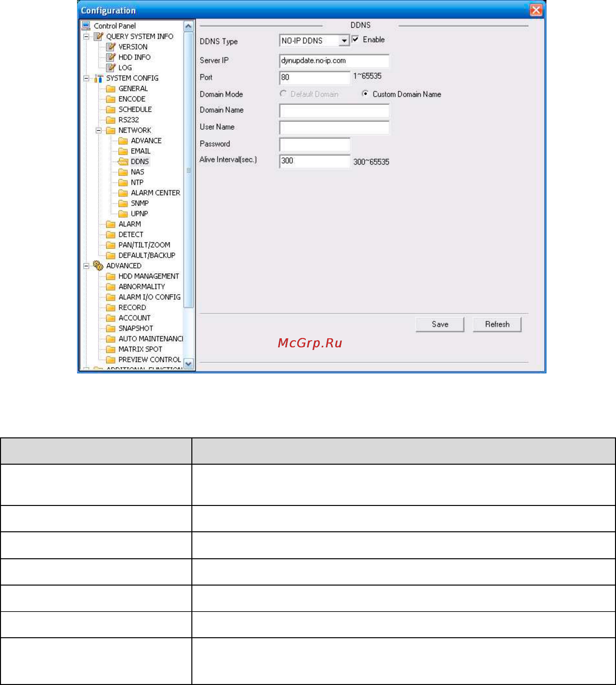Click the LOG notepad icon
The width and height of the screenshot is (616, 685).
click(x=111, y=68)
